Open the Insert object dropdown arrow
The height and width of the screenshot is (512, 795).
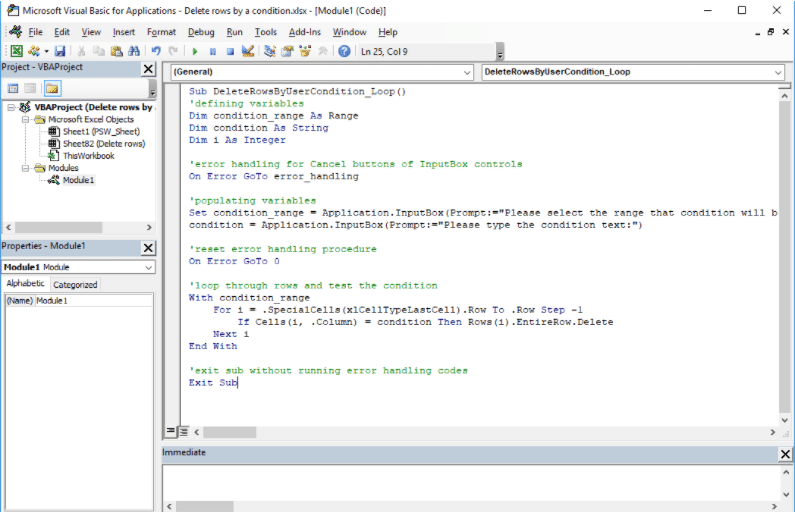coord(46,51)
